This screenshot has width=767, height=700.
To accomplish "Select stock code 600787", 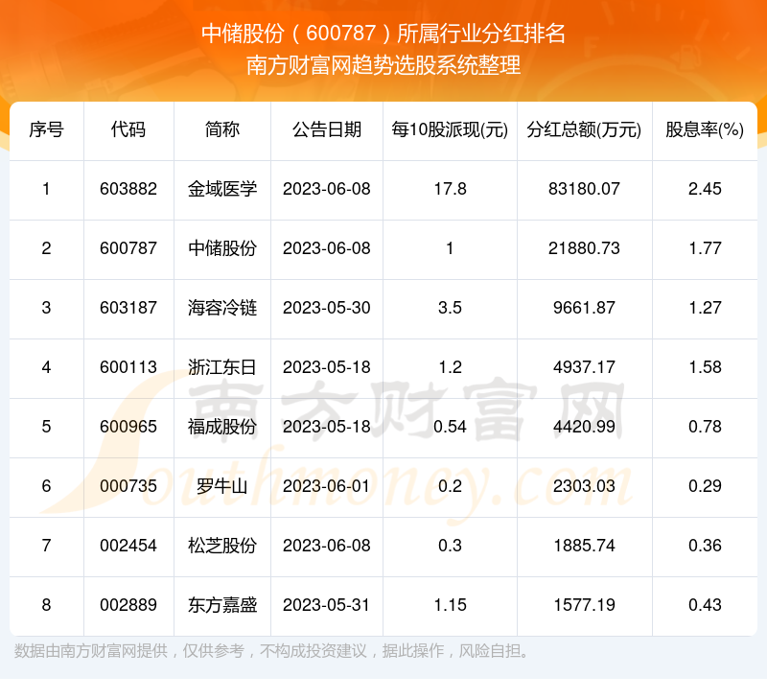I will coord(128,248).
